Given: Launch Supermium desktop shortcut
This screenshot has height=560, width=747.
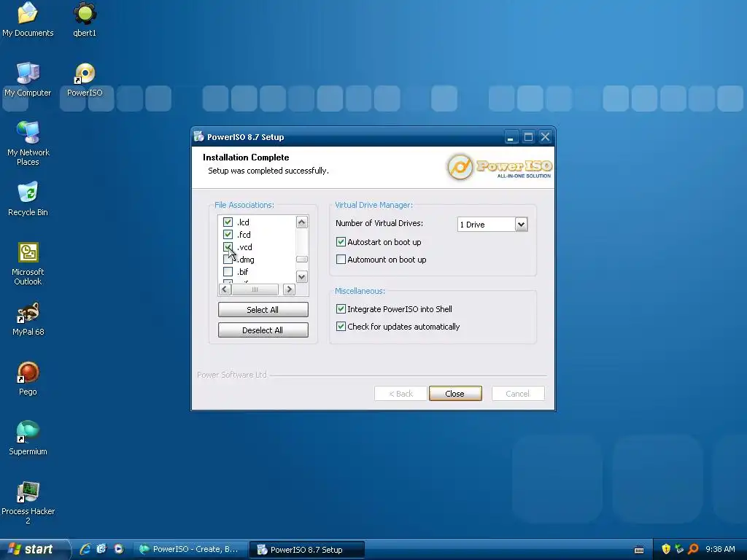Looking at the screenshot, I should (x=28, y=438).
